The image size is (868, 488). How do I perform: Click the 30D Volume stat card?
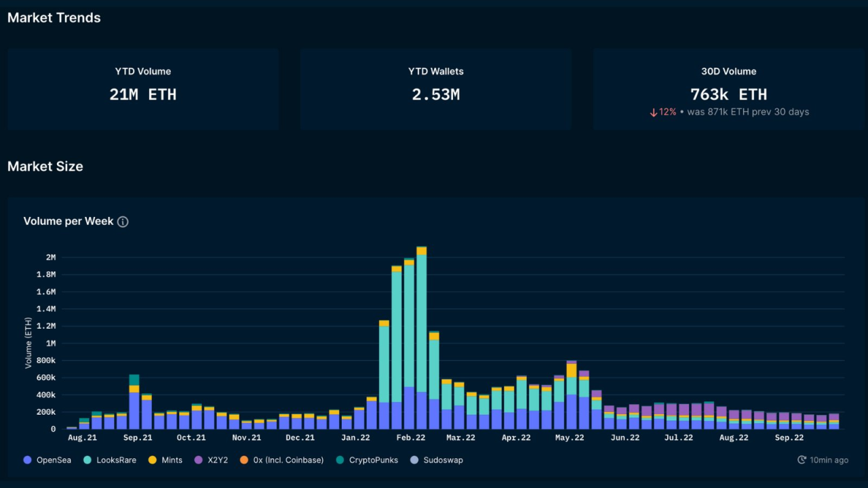pyautogui.click(x=728, y=89)
